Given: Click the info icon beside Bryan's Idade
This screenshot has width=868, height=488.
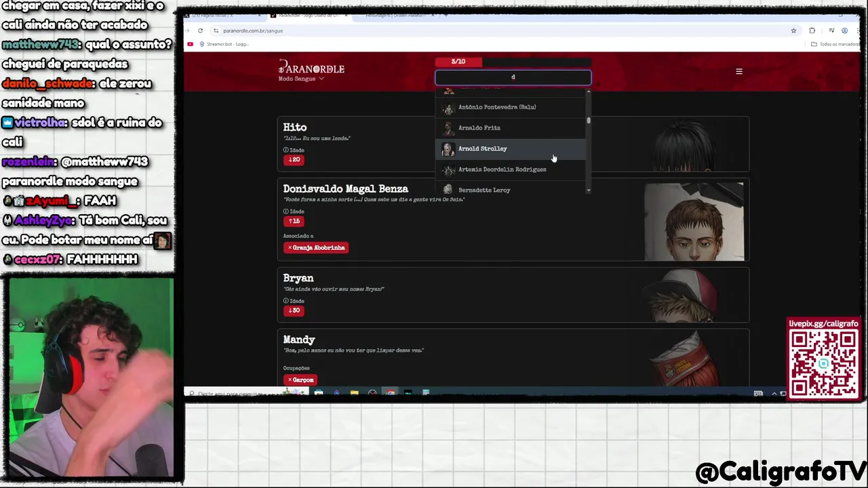Looking at the screenshot, I should (x=286, y=301).
